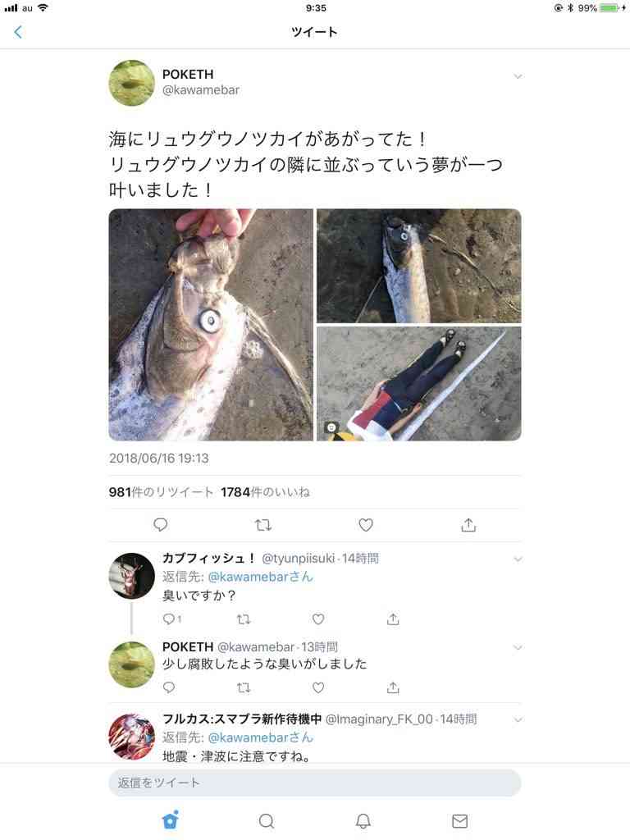Like POKETH's reply about the smell

pyautogui.click(x=318, y=687)
